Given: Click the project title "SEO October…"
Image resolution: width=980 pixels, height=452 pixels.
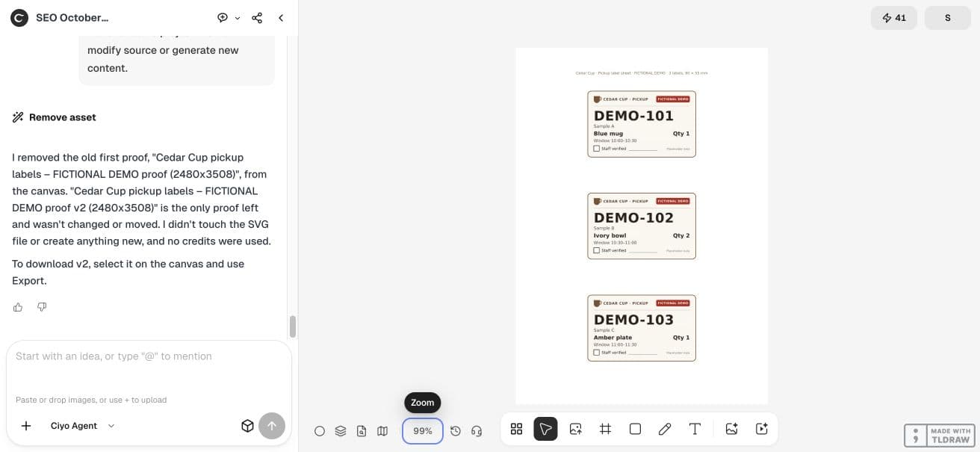Looking at the screenshot, I should point(72,18).
